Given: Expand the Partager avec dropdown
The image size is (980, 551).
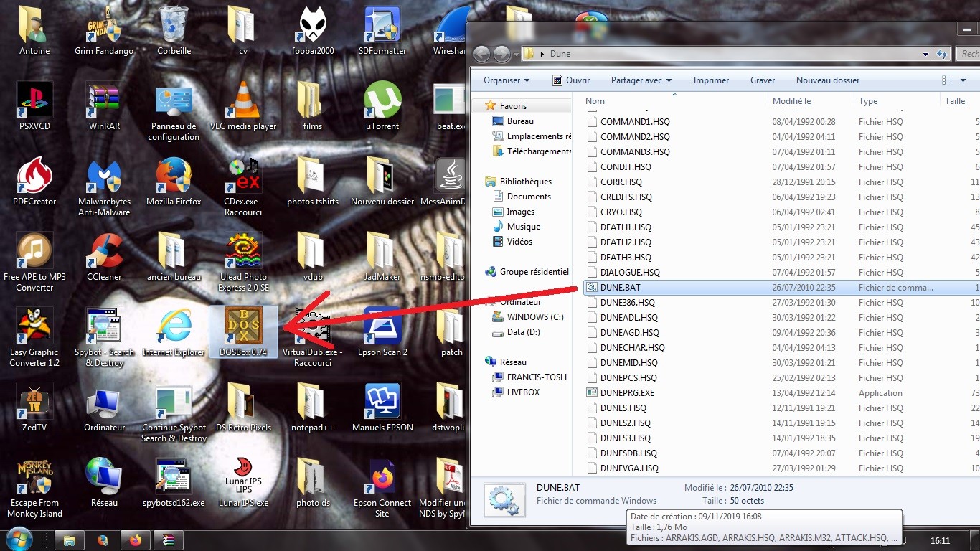Looking at the screenshot, I should [641, 80].
